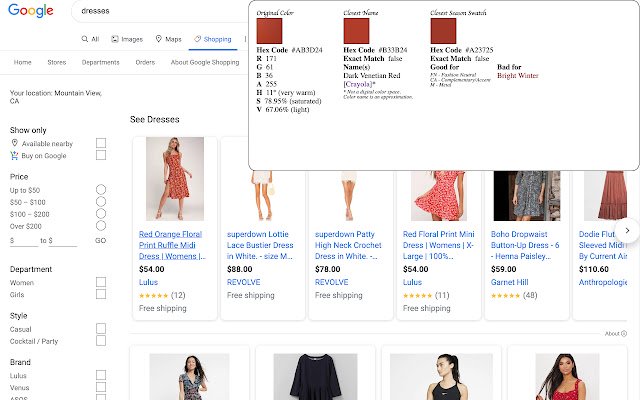
Task: Click the location pin beside Available nearby
Action: pyautogui.click(x=14, y=143)
